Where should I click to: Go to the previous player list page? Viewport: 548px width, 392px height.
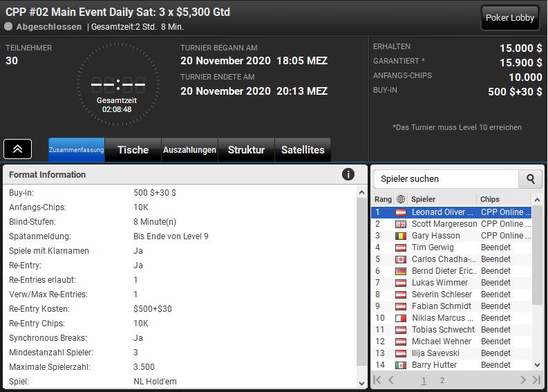(391, 380)
